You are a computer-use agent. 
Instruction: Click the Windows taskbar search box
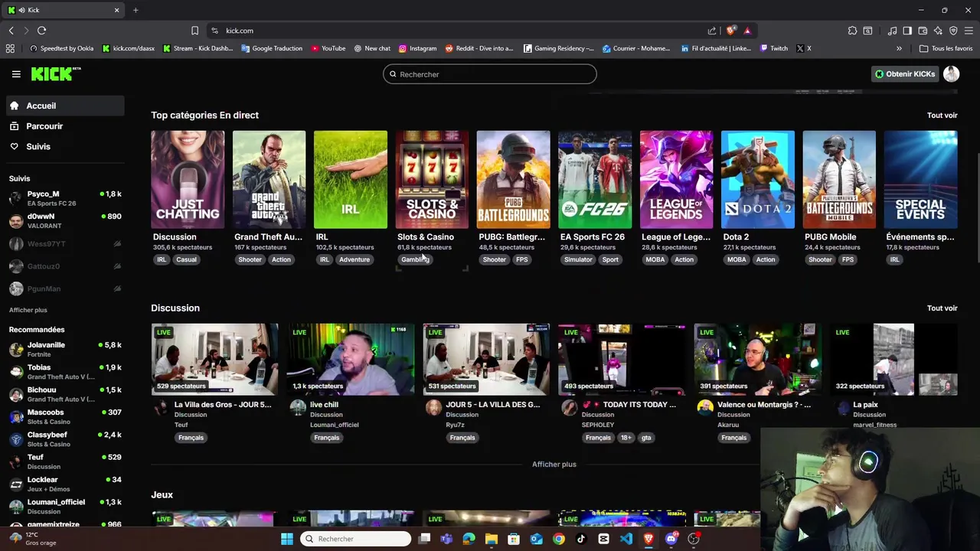point(356,539)
